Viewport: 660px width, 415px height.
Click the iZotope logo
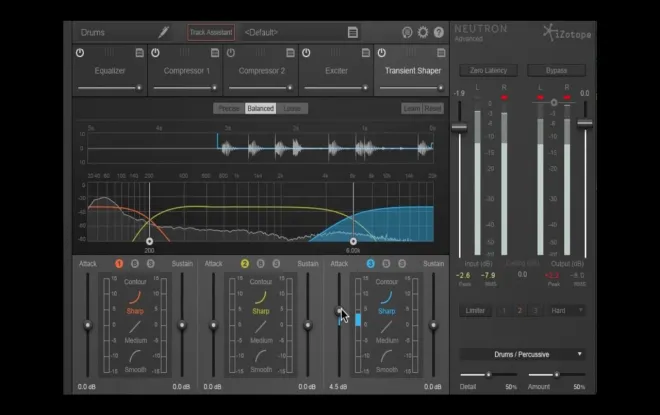567,33
